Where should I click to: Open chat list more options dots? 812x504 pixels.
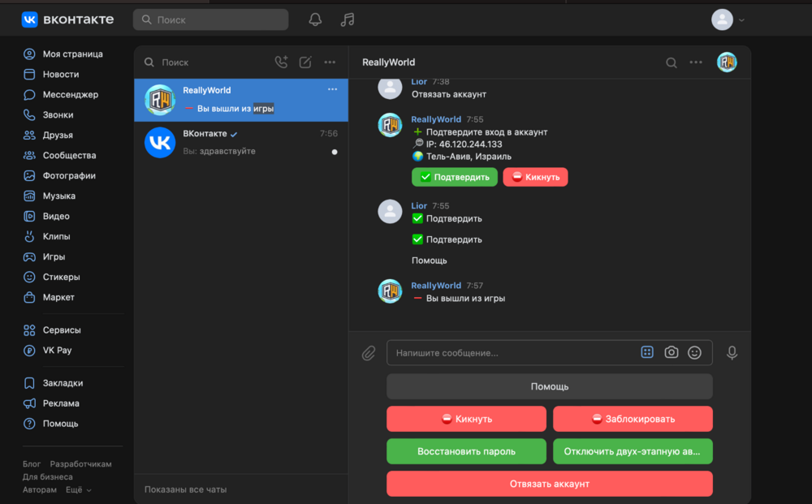click(x=330, y=62)
